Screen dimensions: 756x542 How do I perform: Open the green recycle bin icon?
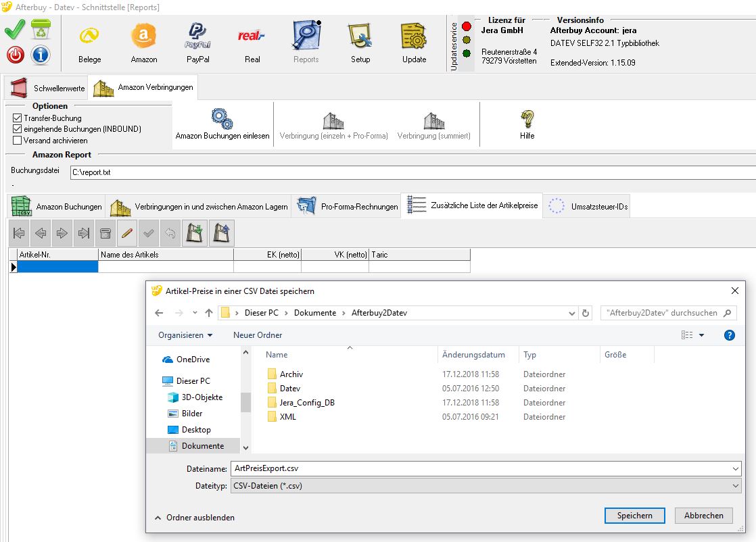(x=41, y=29)
